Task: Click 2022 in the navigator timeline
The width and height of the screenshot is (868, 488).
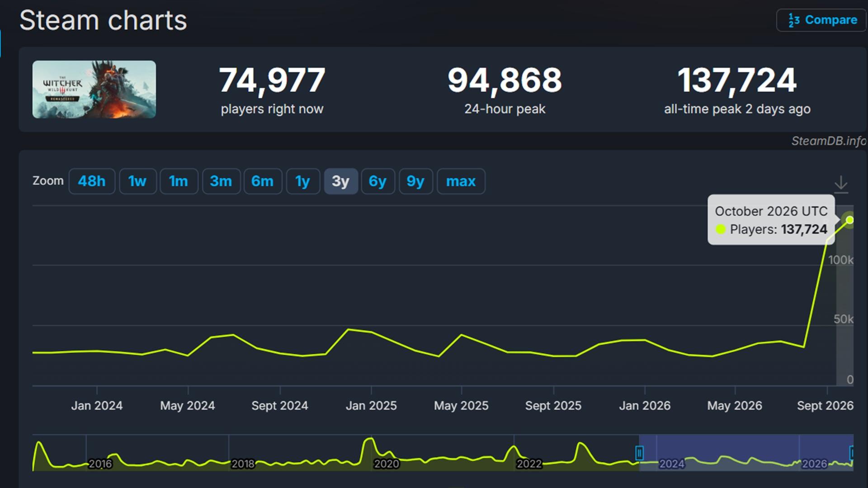Action: click(x=529, y=464)
